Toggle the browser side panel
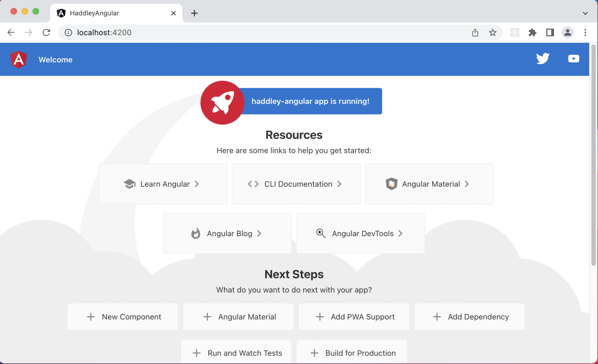The image size is (598, 364). (550, 33)
